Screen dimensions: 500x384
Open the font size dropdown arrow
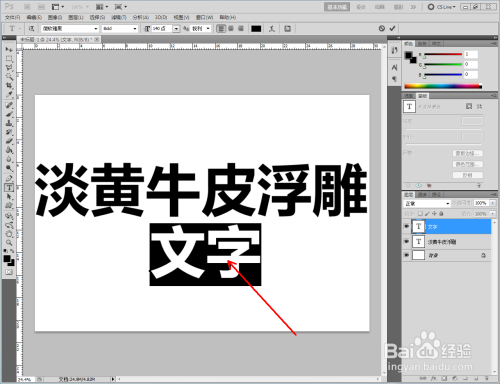pyautogui.click(x=176, y=29)
